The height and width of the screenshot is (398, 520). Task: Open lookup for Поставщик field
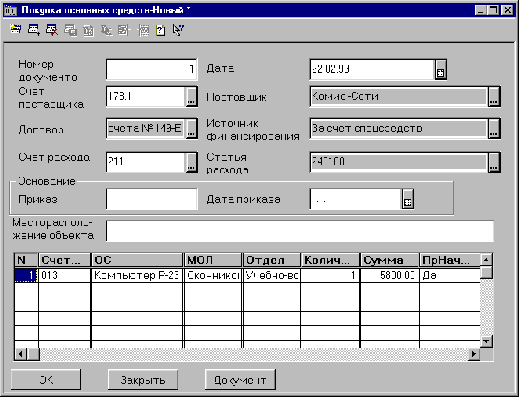tap(494, 97)
